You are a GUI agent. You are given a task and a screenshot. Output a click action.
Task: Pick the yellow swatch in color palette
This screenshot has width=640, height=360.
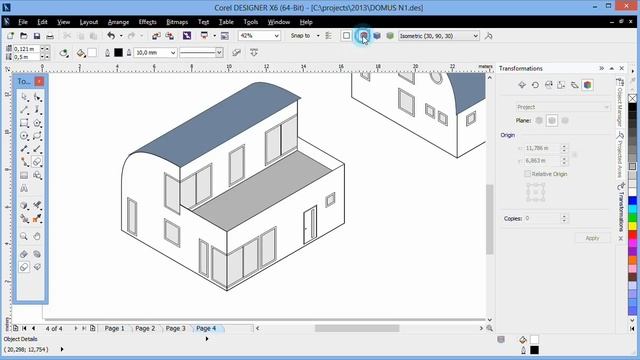632,226
